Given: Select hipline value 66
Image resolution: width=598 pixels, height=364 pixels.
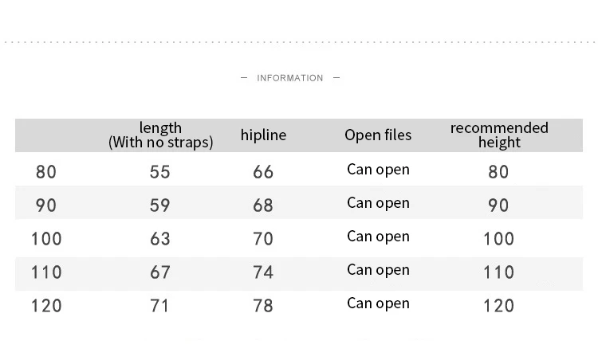Looking at the screenshot, I should pos(263,172).
